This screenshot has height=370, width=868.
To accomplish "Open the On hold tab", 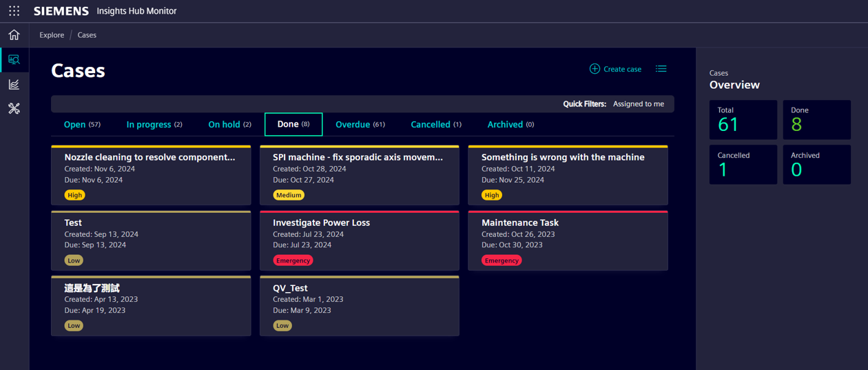I will click(x=229, y=125).
